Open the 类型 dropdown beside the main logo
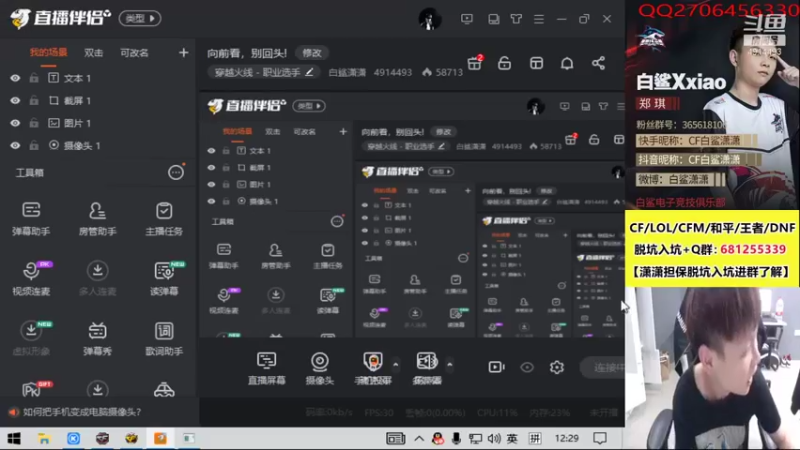Viewport: 800px width, 450px height. [140, 18]
